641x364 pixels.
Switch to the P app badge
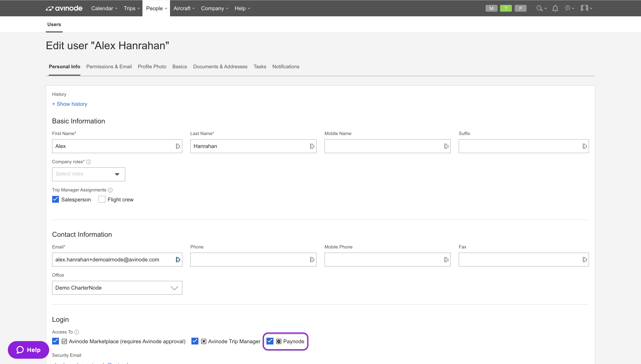521,8
